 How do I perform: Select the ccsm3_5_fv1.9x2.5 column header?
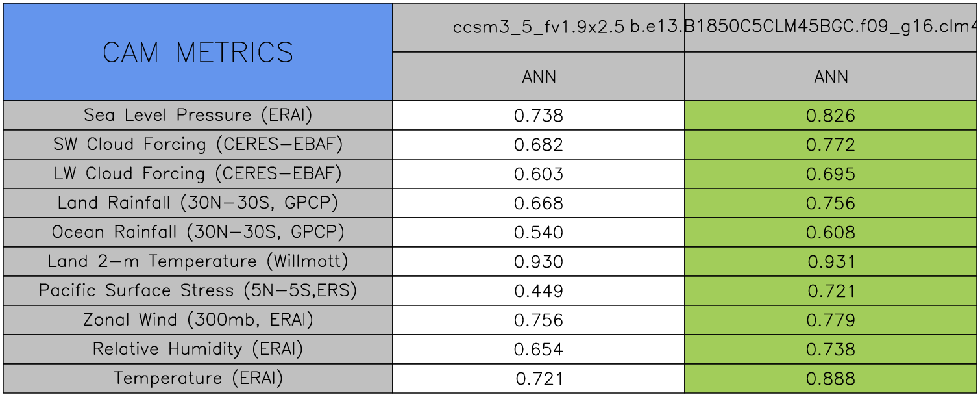[539, 28]
